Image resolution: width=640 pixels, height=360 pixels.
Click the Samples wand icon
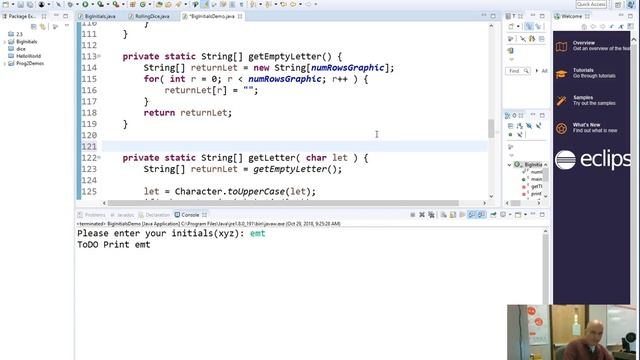(562, 101)
